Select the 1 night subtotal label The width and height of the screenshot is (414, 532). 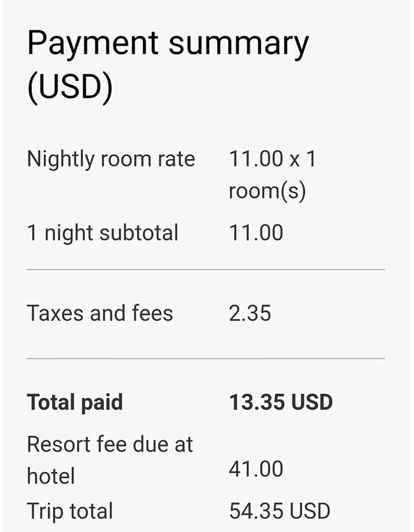click(103, 233)
